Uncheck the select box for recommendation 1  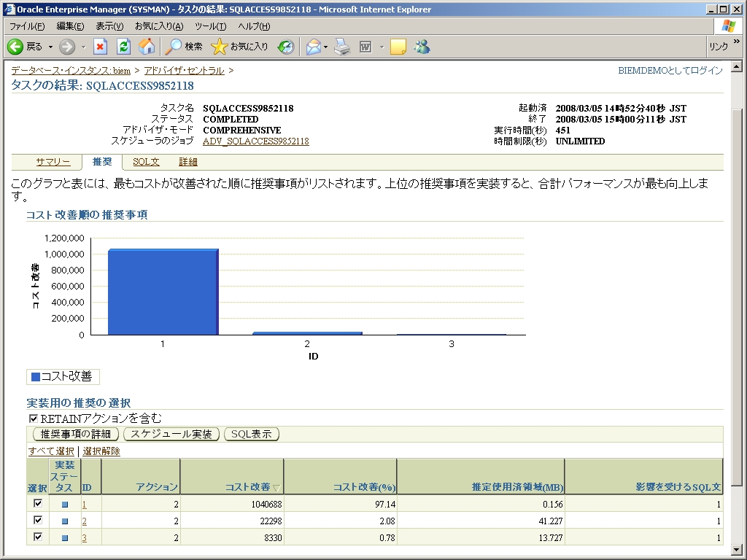pos(38,503)
